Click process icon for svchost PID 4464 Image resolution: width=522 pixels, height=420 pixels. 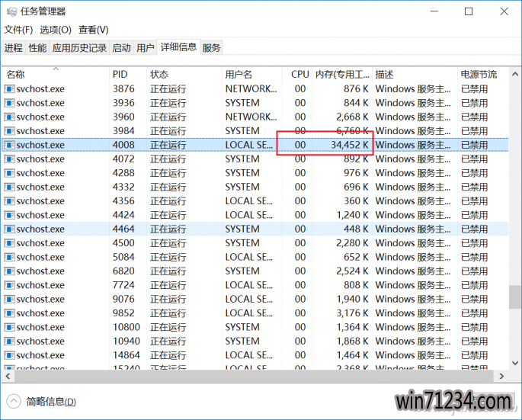9,229
